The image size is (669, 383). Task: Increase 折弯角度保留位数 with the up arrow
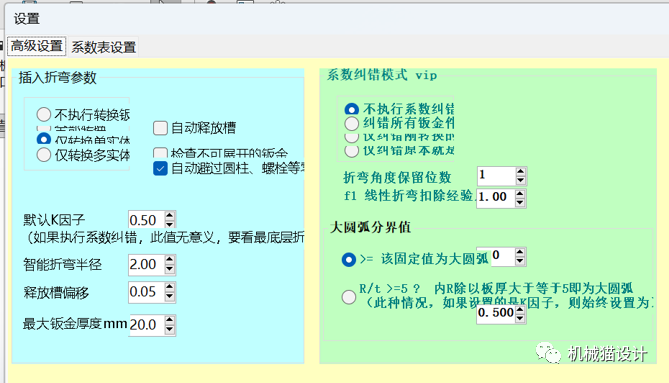(x=520, y=172)
